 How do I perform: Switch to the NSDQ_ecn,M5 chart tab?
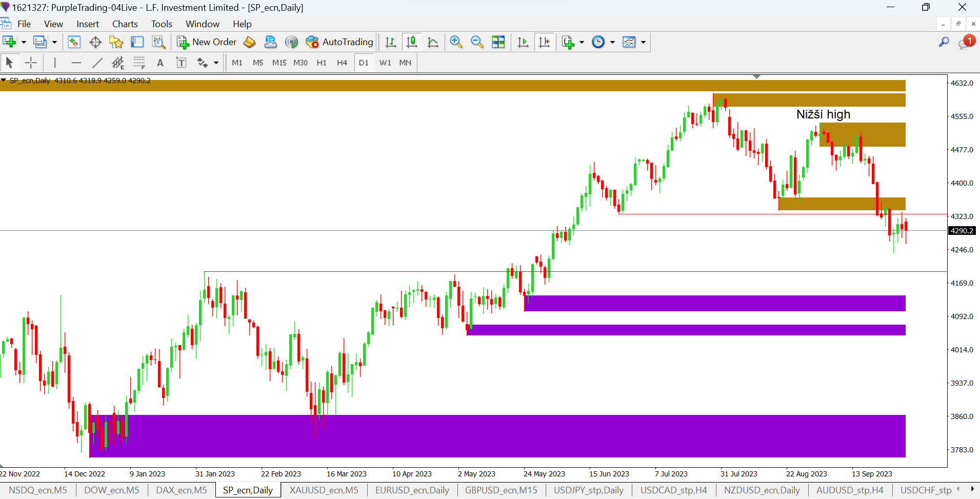point(38,490)
